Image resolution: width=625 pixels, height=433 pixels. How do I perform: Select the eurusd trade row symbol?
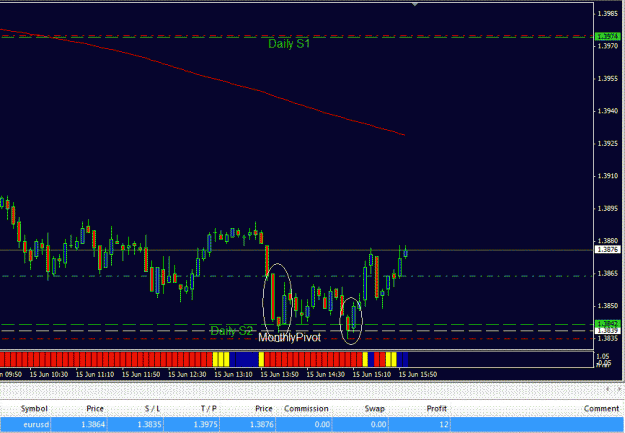pyautogui.click(x=36, y=425)
